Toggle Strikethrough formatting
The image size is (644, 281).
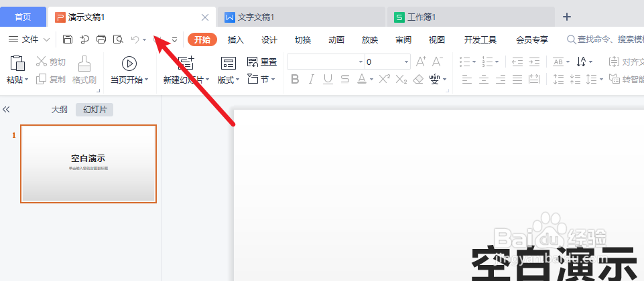tap(345, 79)
